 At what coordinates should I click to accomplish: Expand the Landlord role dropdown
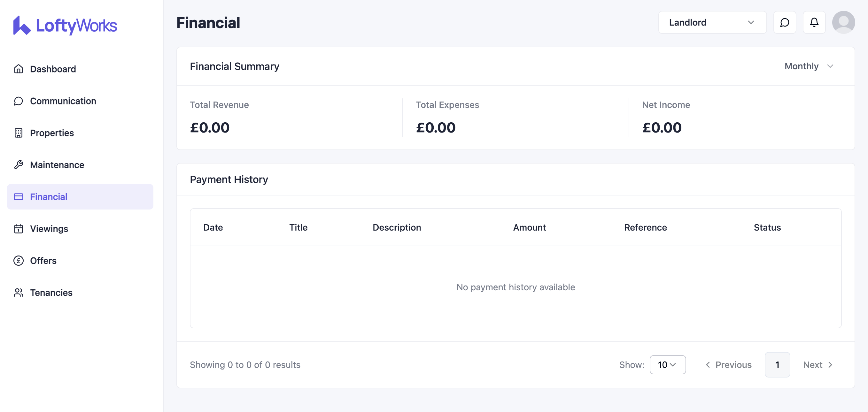tap(712, 23)
